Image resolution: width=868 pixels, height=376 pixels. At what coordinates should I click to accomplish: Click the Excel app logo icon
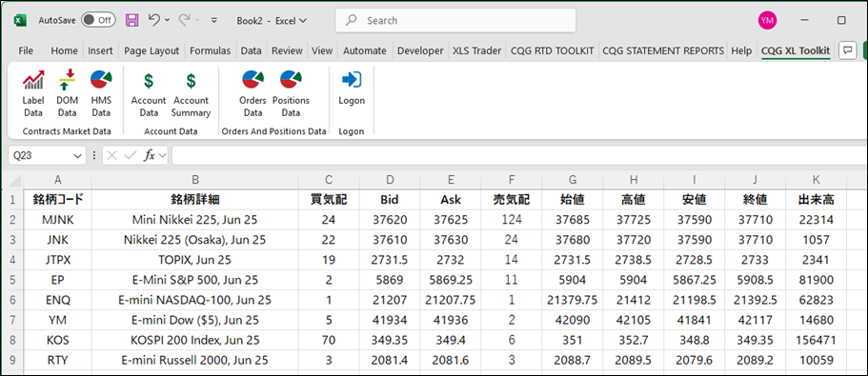point(20,20)
